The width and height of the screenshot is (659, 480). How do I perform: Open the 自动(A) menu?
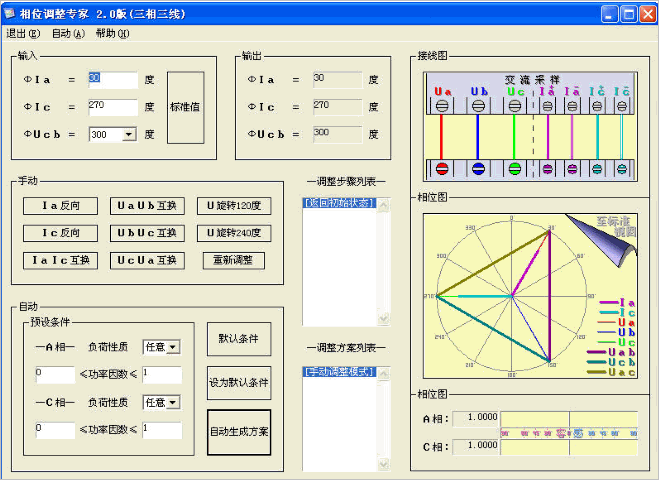coord(68,33)
